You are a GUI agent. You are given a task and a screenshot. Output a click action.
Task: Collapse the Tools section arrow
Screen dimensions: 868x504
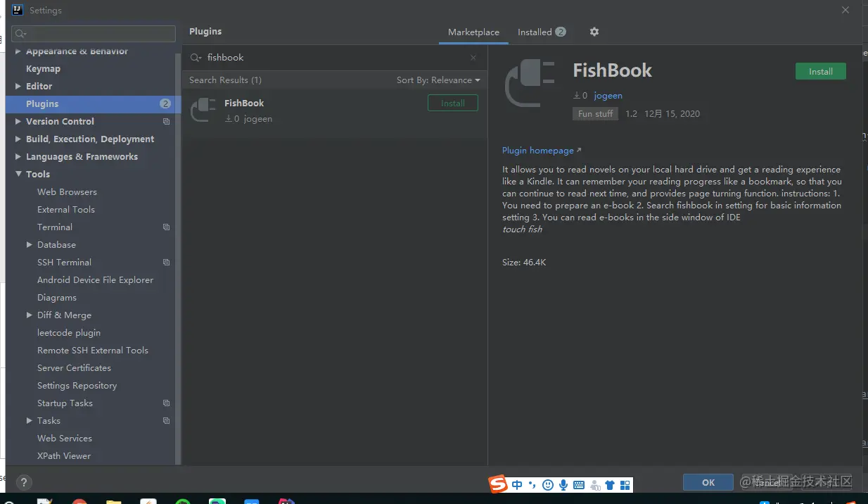click(18, 175)
